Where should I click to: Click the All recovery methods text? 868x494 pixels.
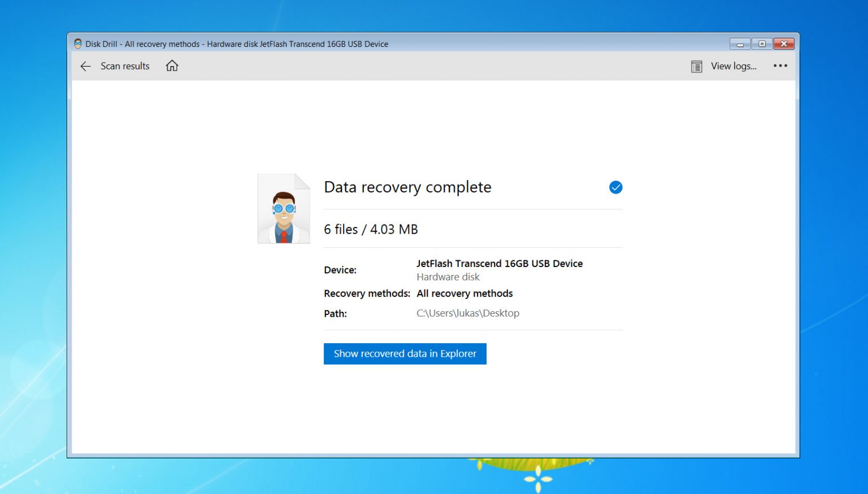point(465,293)
